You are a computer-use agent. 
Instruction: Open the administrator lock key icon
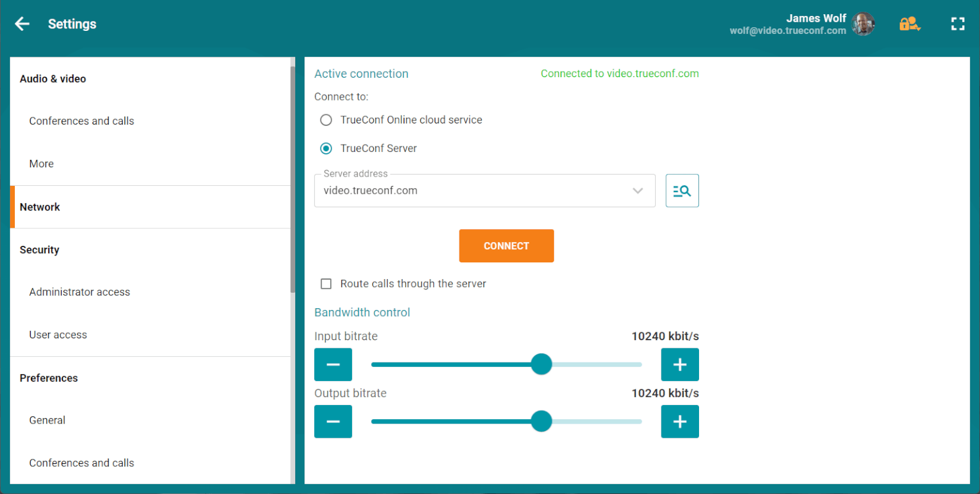910,24
